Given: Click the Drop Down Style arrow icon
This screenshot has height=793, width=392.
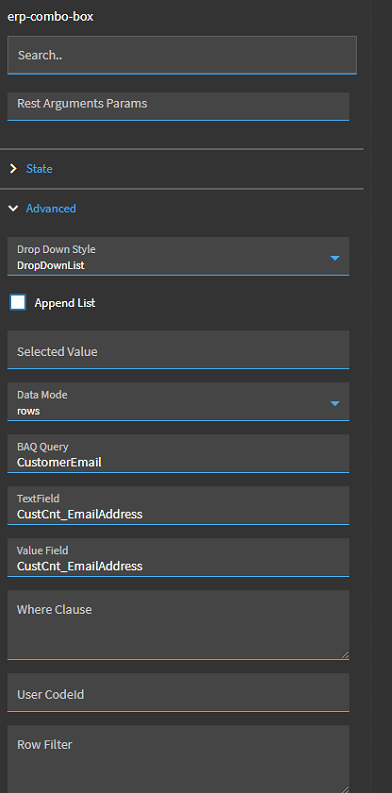Looking at the screenshot, I should tap(334, 258).
